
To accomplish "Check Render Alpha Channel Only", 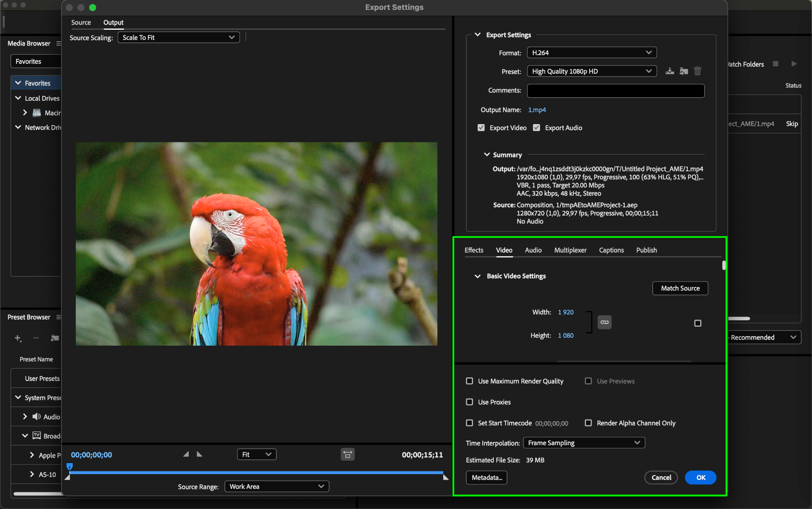I will 588,423.
